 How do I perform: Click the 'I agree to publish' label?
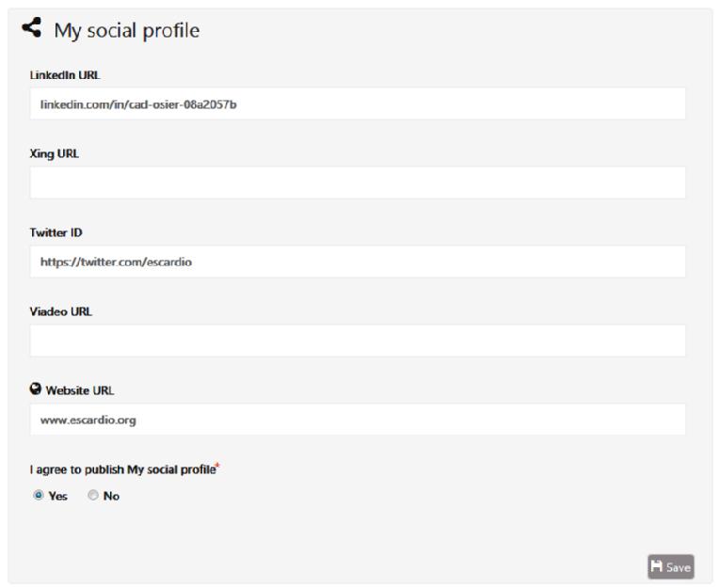point(122,469)
